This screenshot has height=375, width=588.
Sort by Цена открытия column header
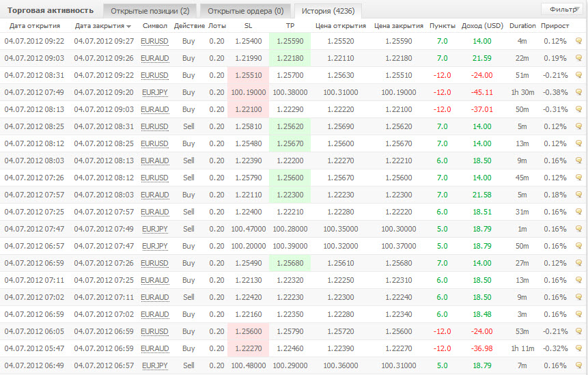341,26
